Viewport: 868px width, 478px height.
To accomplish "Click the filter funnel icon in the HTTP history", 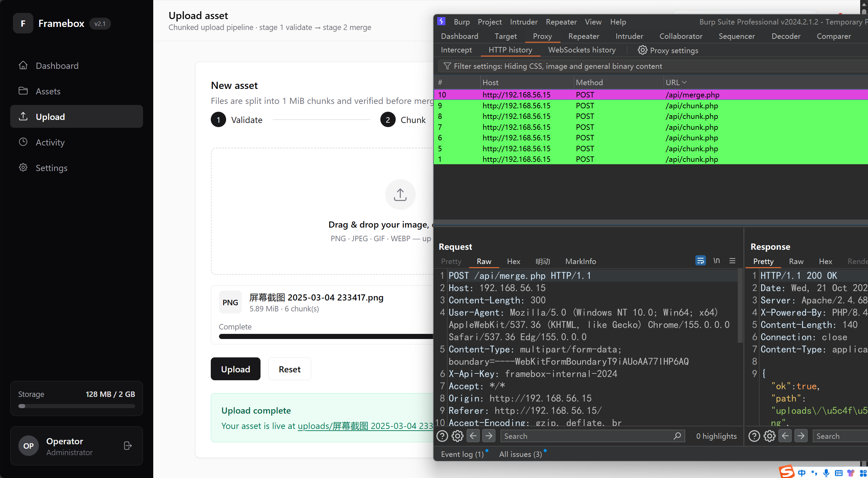I will 447,66.
